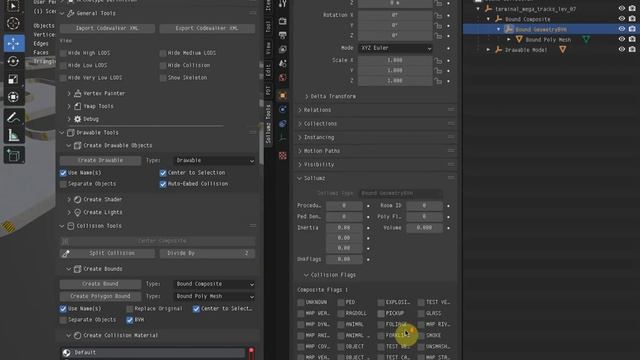Image resolution: width=640 pixels, height=360 pixels.
Task: Open the Texture properties tab icon
Action: [282, 156]
